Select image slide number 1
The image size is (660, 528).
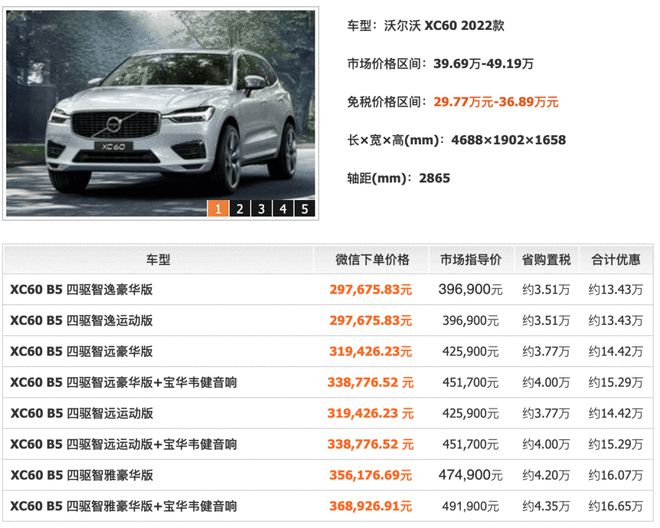(x=218, y=208)
